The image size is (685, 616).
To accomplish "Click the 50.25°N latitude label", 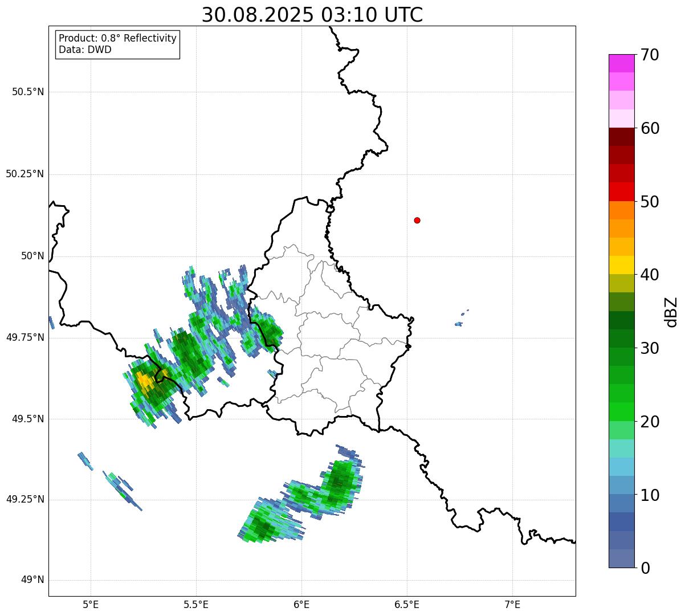I will [25, 174].
